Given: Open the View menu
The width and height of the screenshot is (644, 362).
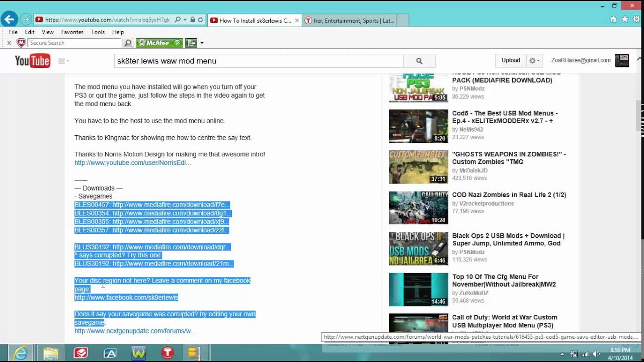Looking at the screenshot, I should (x=48, y=32).
